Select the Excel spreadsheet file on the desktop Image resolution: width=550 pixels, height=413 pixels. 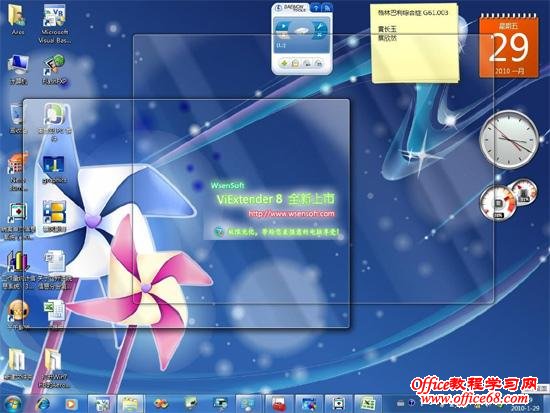click(x=54, y=311)
